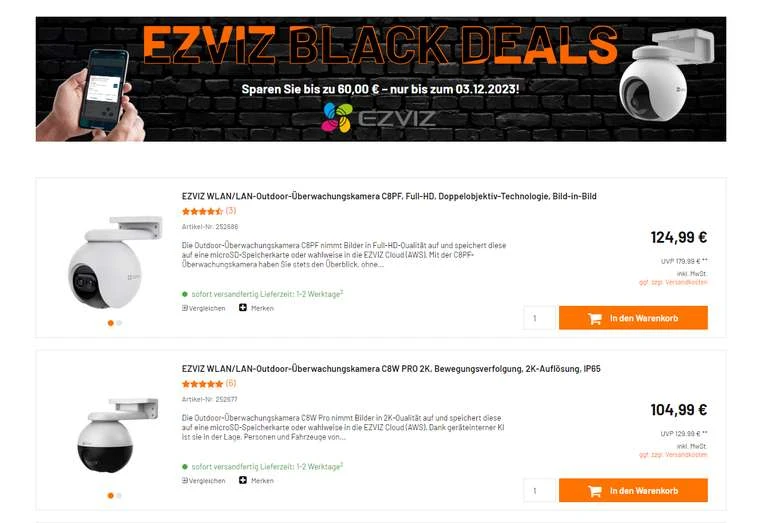
Task: Click the EZVIZ logo in the banner
Action: [x=378, y=118]
